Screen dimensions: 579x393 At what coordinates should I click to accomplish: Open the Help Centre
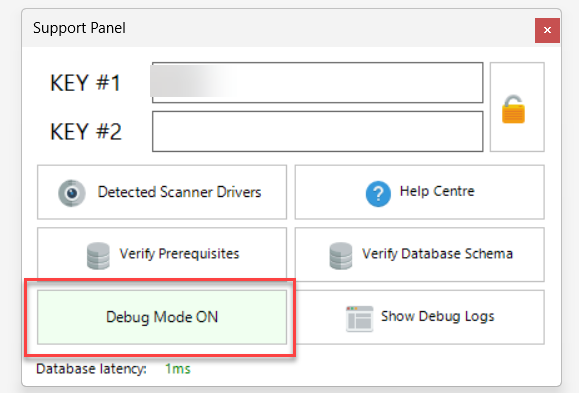click(x=419, y=192)
